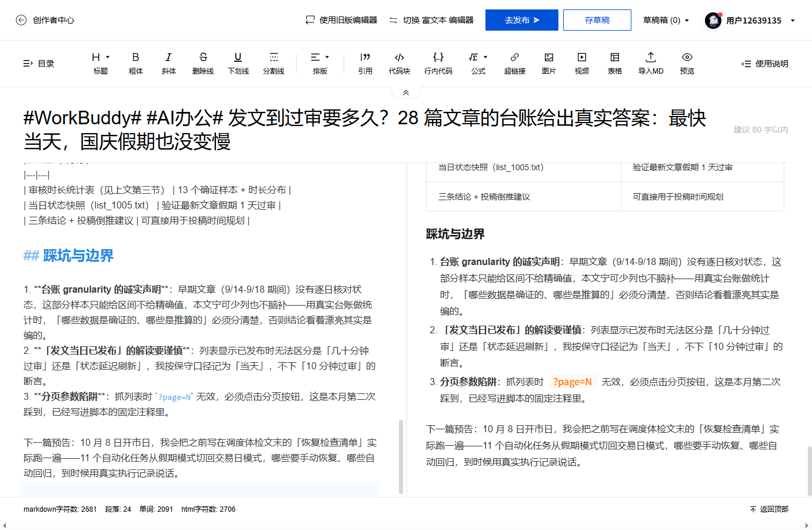Apply 下划线 underline formatting
The image size is (812, 530).
point(238,63)
